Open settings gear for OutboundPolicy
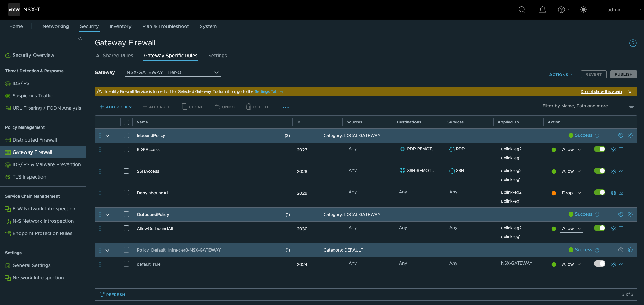 tap(630, 215)
